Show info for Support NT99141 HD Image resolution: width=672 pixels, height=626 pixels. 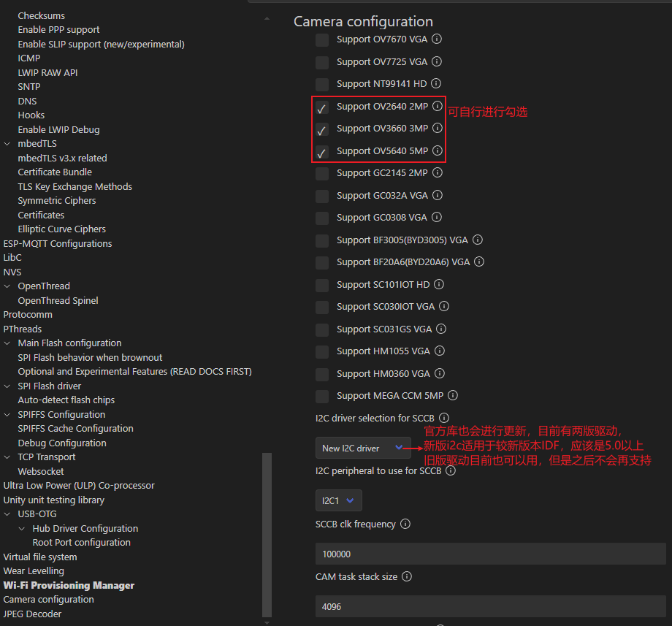[436, 83]
